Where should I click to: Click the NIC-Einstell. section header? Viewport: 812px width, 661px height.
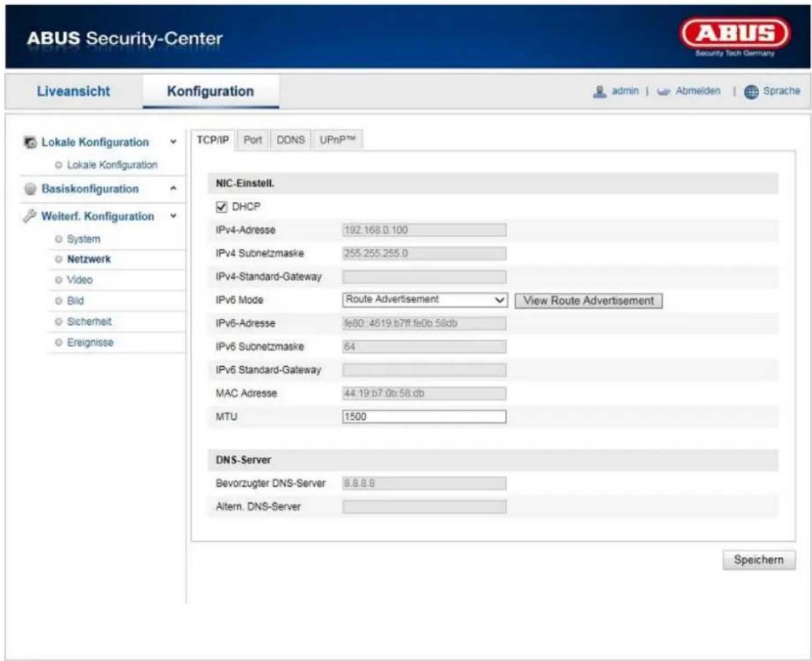point(493,184)
